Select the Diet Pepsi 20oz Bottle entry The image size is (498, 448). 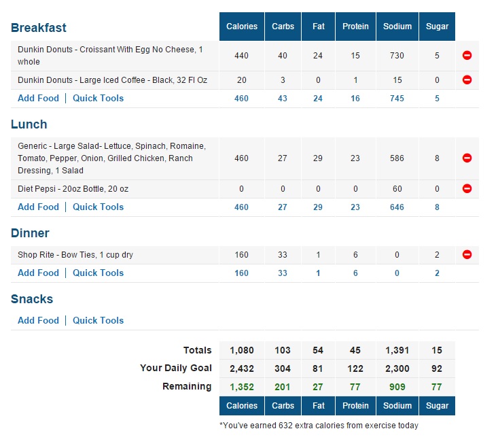[73, 189]
